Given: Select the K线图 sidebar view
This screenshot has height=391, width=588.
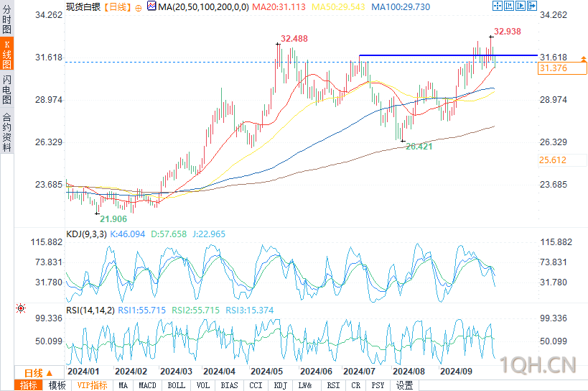Looking at the screenshot, I should coord(6,55).
